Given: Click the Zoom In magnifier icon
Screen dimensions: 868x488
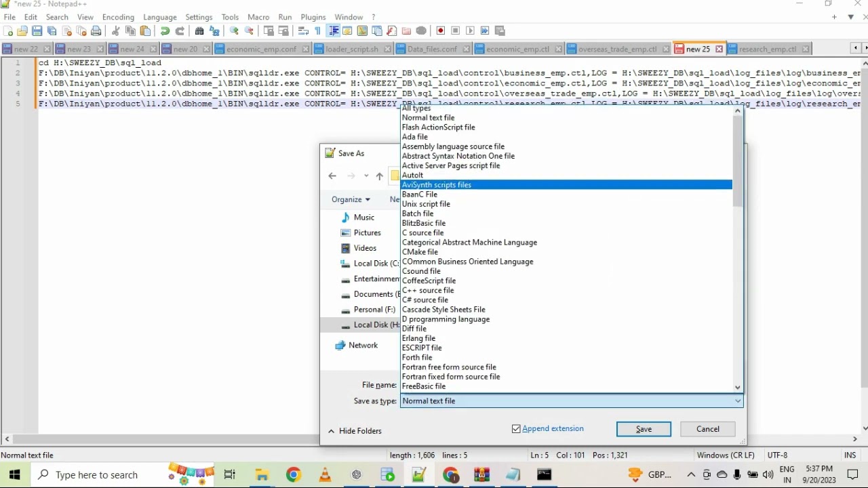Looking at the screenshot, I should [x=234, y=30].
